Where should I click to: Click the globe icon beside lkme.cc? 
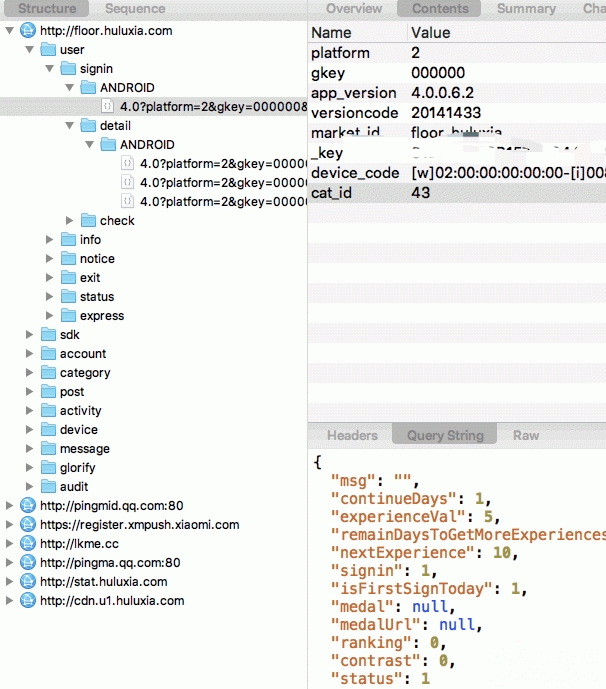27,544
